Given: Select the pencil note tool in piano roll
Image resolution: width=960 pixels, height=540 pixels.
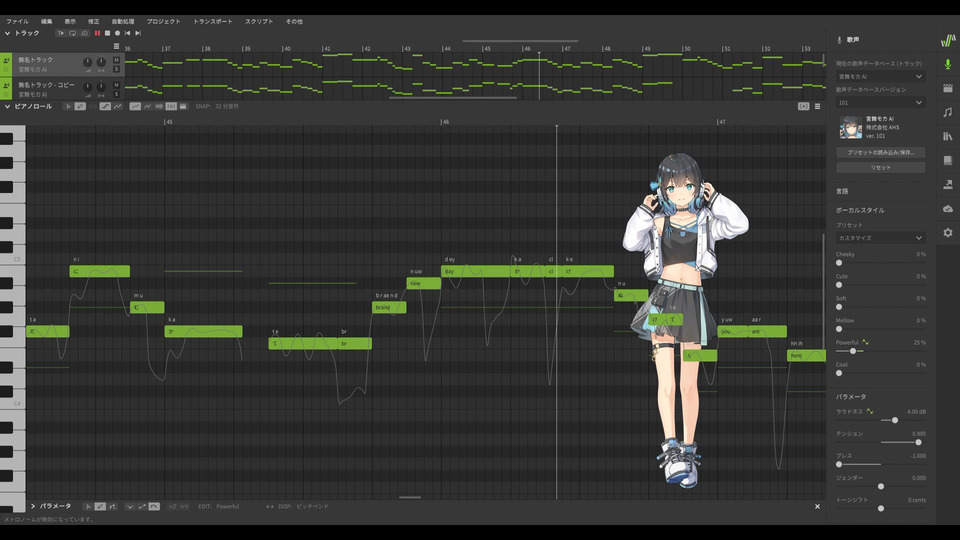Looking at the screenshot, I should pyautogui.click(x=80, y=107).
